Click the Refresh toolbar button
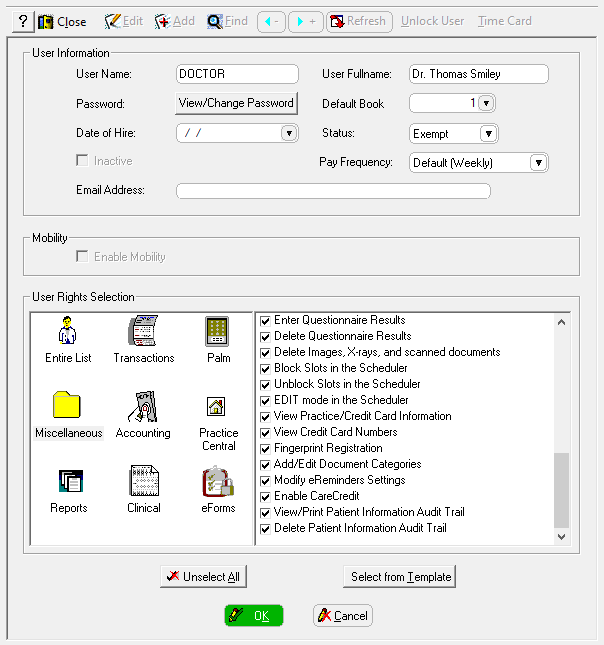Image resolution: width=604 pixels, height=645 pixels. [359, 21]
